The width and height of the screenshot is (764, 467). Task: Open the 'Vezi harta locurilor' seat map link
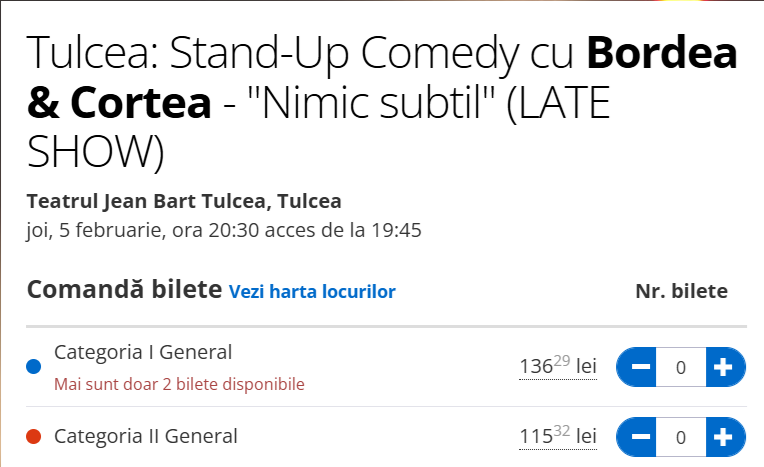312,292
